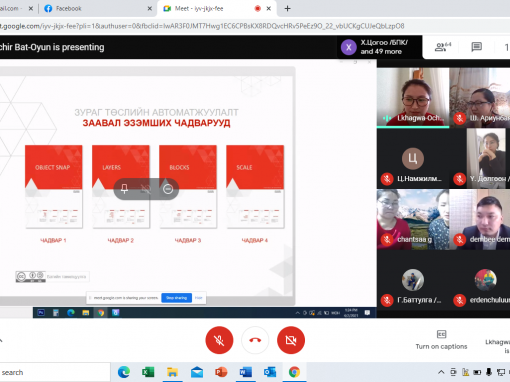Screen dimensions: 510x382
Task: Open Excel from the Windows taskbar
Action: [148, 372]
